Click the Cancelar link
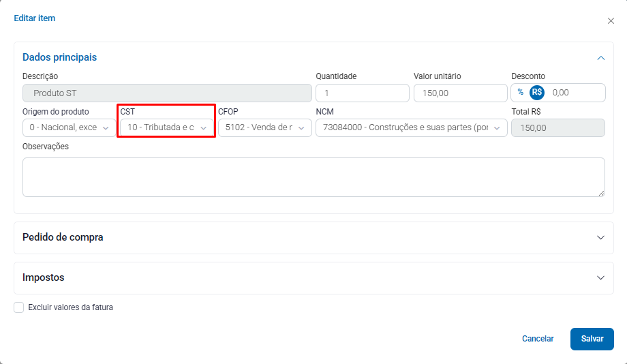The image size is (627, 364). click(538, 339)
